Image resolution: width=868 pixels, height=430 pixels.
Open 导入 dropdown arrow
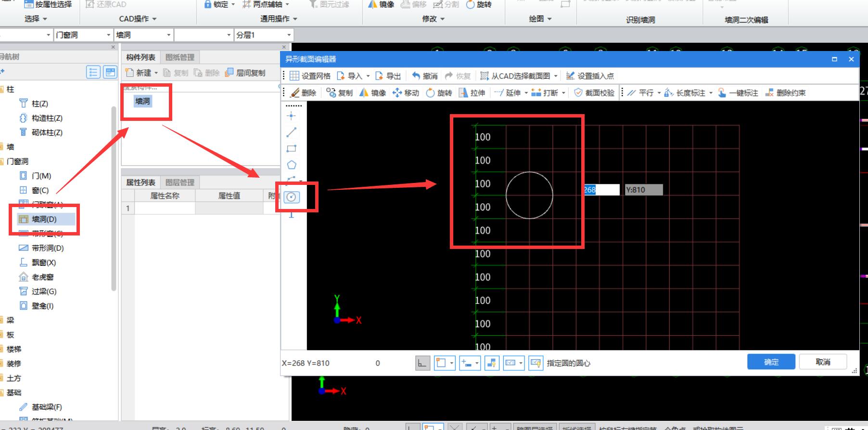[x=368, y=76]
